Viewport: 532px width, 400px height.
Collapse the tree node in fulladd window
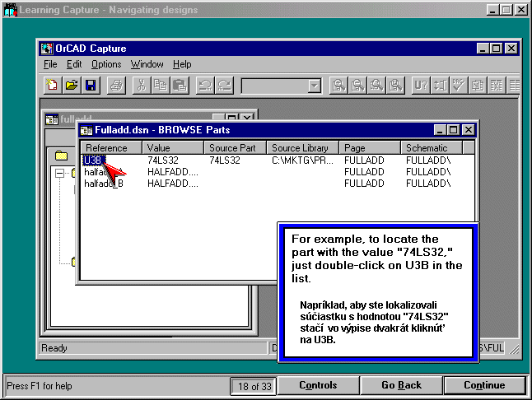[59, 173]
